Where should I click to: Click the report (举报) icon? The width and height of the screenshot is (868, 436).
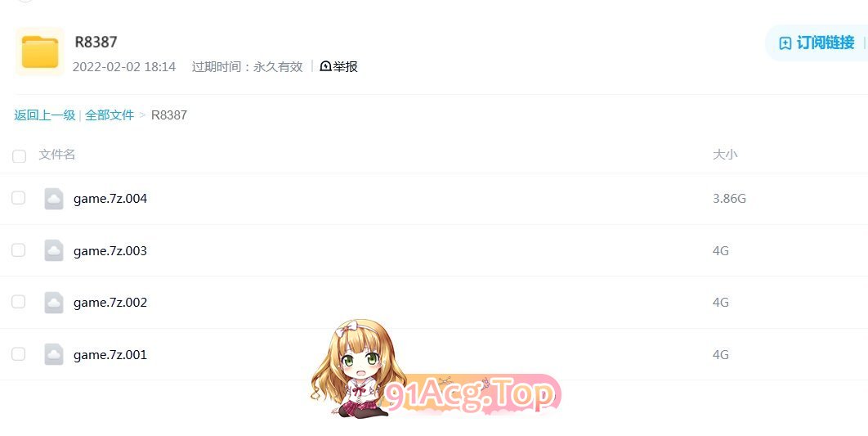coord(325,66)
